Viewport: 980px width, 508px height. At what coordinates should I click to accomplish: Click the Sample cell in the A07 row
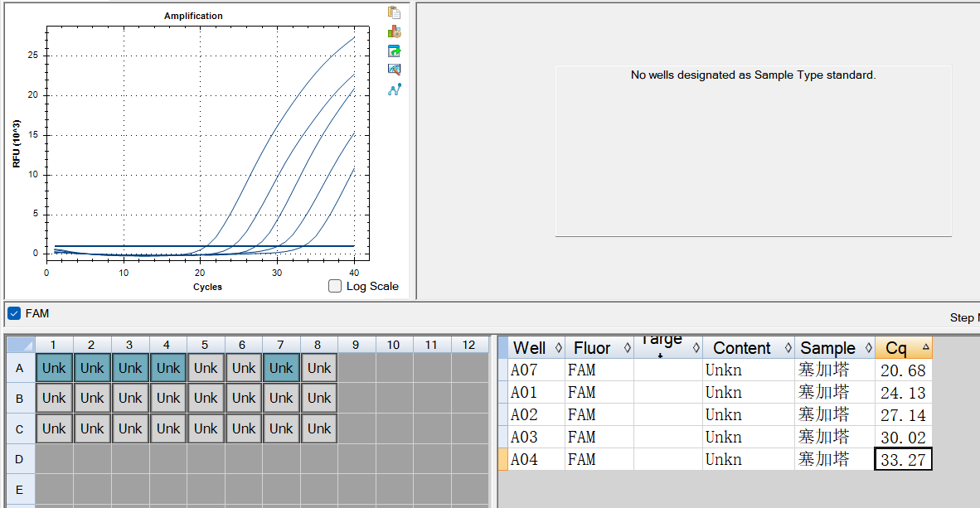pos(834,370)
